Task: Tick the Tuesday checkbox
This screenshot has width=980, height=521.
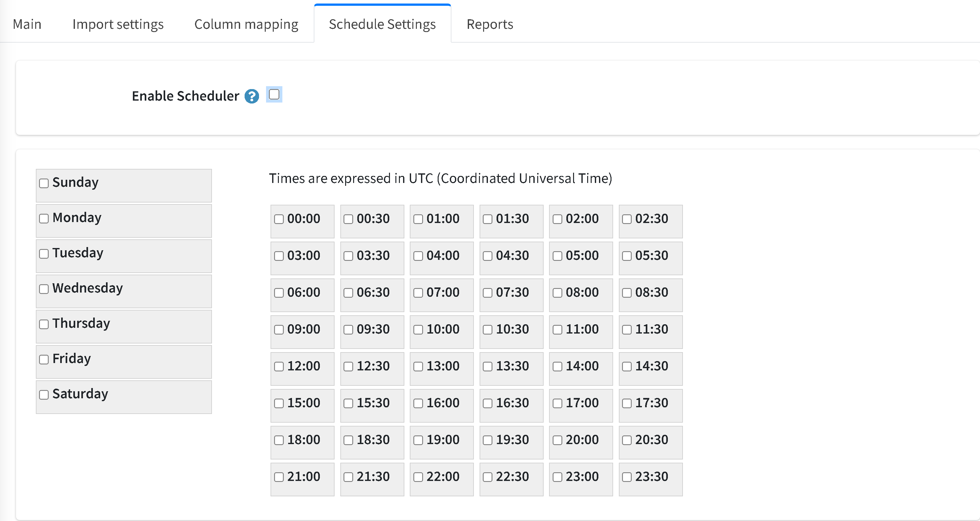Action: point(44,254)
